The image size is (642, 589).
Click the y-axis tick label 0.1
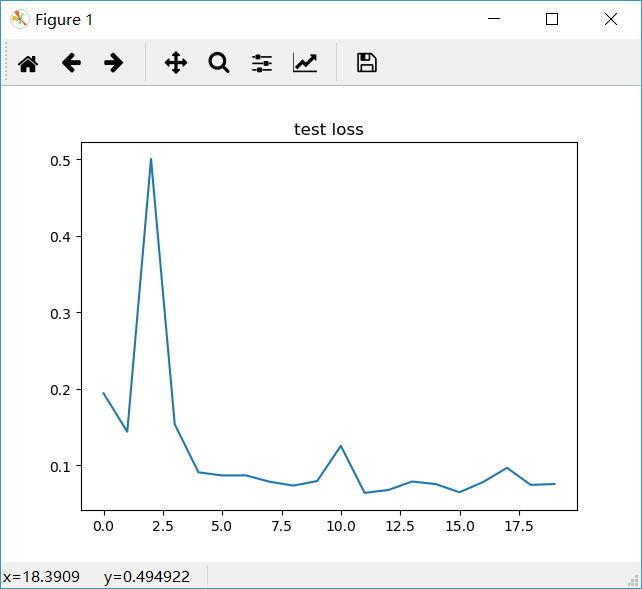[x=60, y=467]
